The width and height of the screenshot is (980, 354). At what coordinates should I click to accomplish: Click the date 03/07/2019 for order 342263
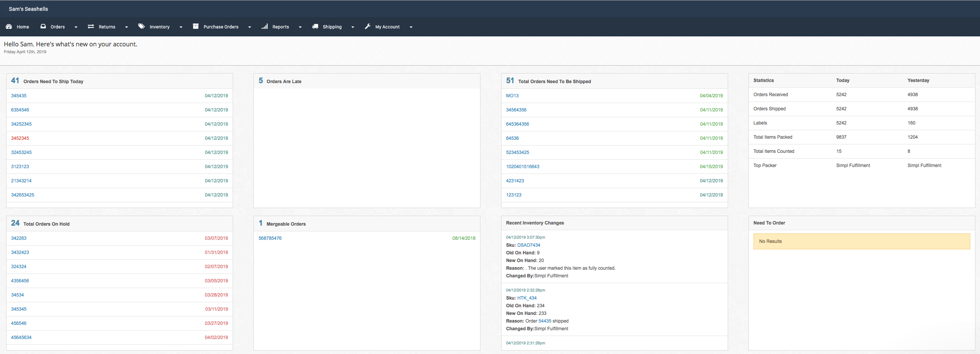(x=216, y=238)
